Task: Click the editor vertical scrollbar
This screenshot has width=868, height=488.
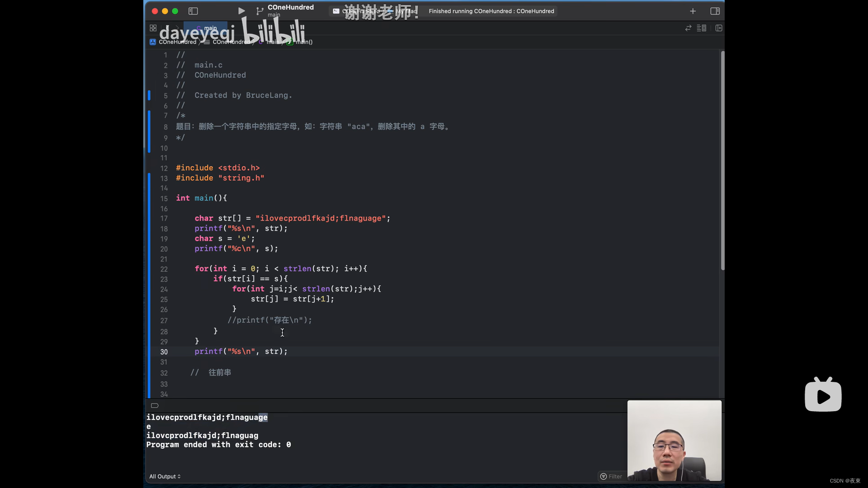Action: point(722,160)
